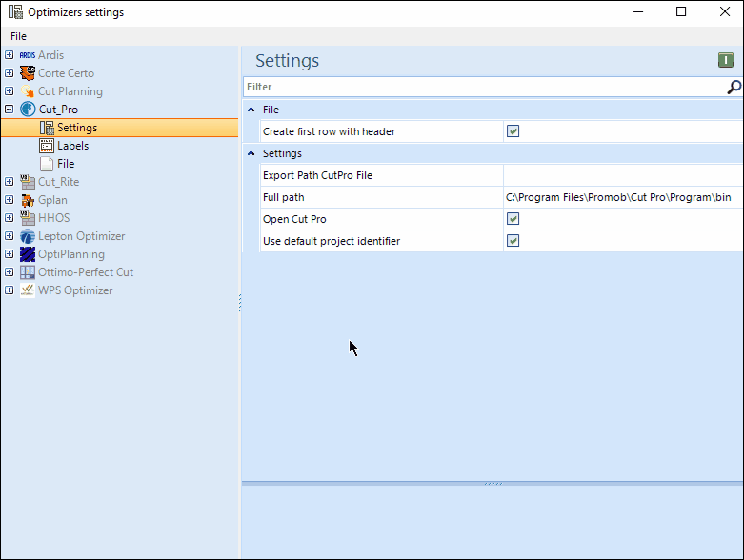This screenshot has height=560, width=744.
Task: Click the WPS Optimizer icon
Action: point(28,290)
